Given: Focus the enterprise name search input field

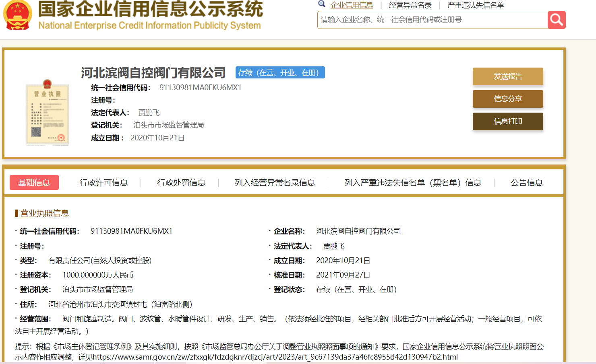Looking at the screenshot, I should coord(432,20).
